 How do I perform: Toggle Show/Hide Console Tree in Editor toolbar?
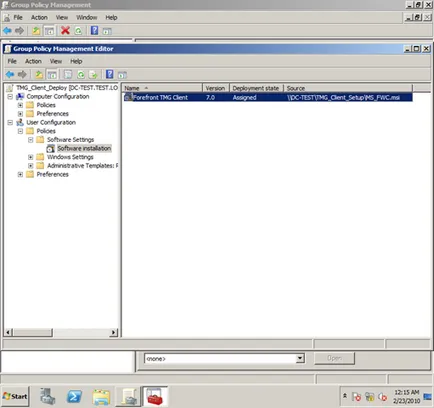[52, 75]
